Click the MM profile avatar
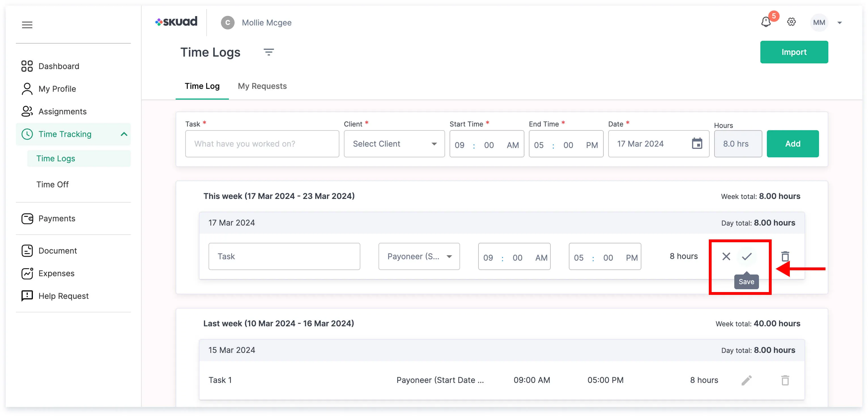This screenshot has height=416, width=868. pos(819,23)
